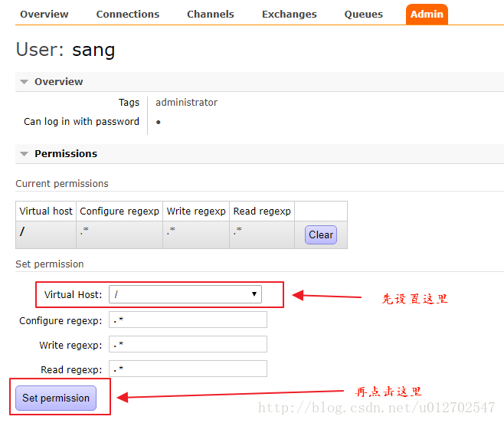504x423 pixels.
Task: Click the highlighted Admin tab
Action: click(427, 14)
